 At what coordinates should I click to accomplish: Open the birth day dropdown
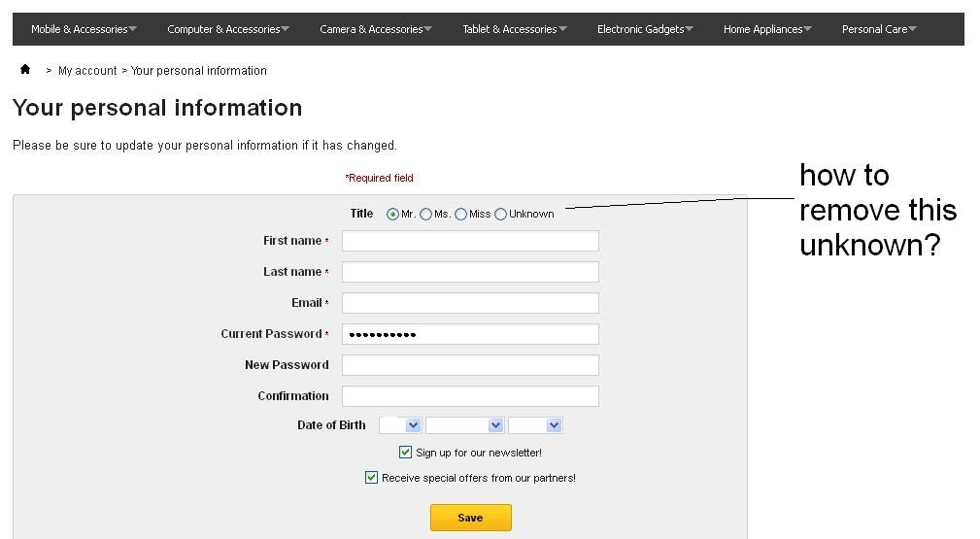[x=400, y=425]
